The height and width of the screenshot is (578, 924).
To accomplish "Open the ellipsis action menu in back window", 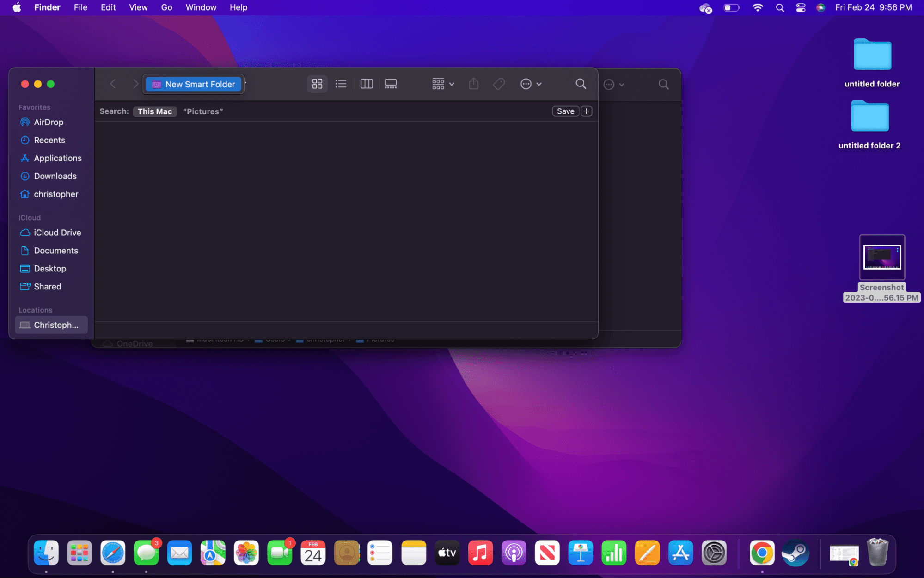I will coord(614,84).
